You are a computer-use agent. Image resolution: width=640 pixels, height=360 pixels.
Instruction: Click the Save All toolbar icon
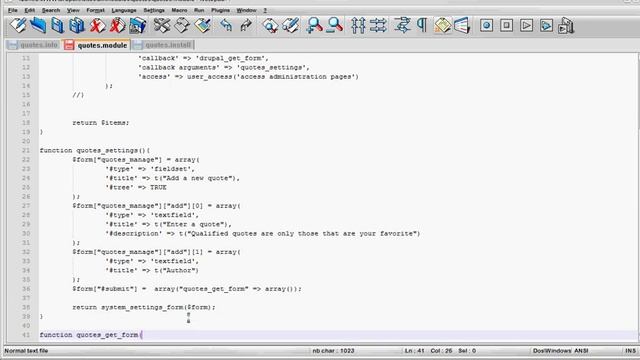(77, 26)
